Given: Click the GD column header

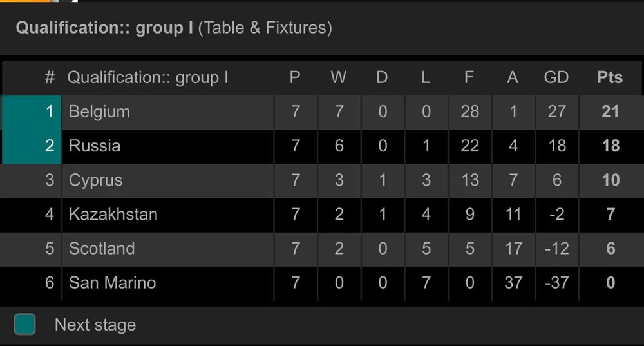Looking at the screenshot, I should 556,78.
